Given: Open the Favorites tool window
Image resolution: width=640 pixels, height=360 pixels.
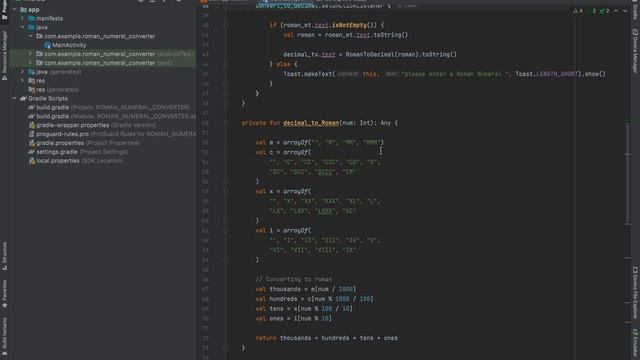Looking at the screenshot, I should pos(4,293).
